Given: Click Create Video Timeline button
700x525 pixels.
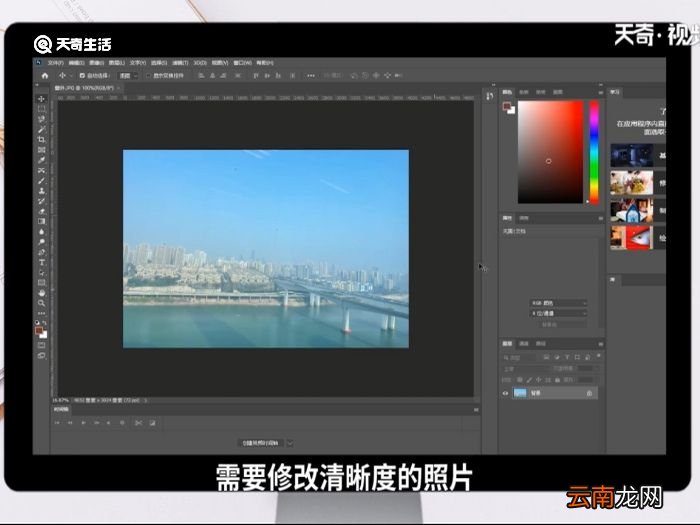Looking at the screenshot, I should [261, 443].
